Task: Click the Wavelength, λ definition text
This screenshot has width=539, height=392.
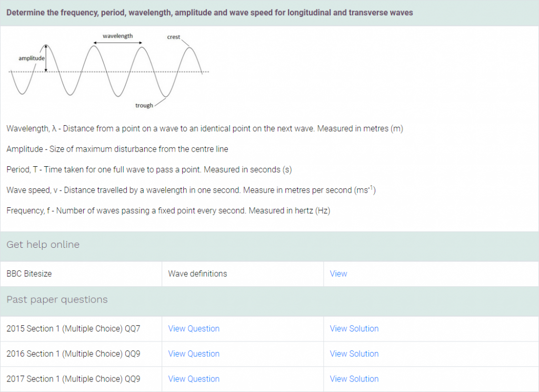Action: [205, 128]
